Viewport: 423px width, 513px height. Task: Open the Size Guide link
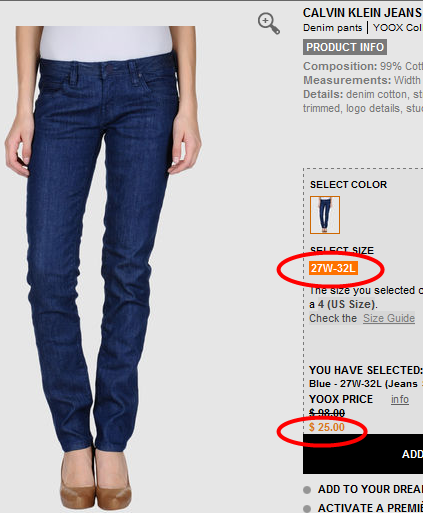coord(389,318)
